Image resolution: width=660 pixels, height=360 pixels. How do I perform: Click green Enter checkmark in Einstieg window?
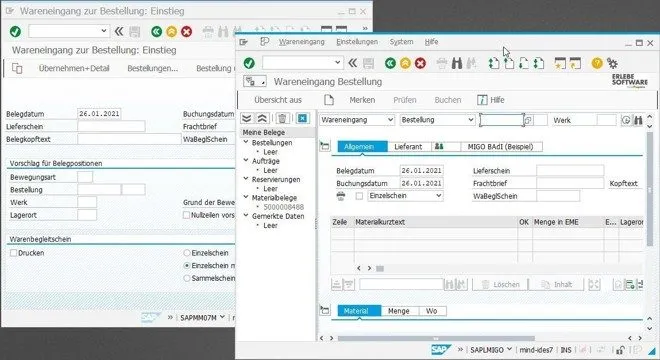(x=16, y=32)
